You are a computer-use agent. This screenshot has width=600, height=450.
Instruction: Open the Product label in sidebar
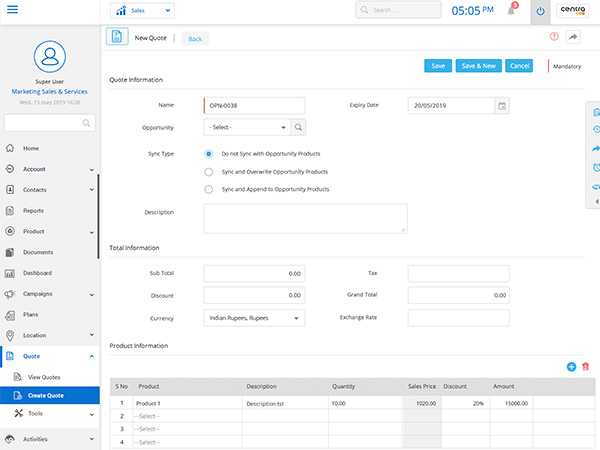[x=34, y=232]
